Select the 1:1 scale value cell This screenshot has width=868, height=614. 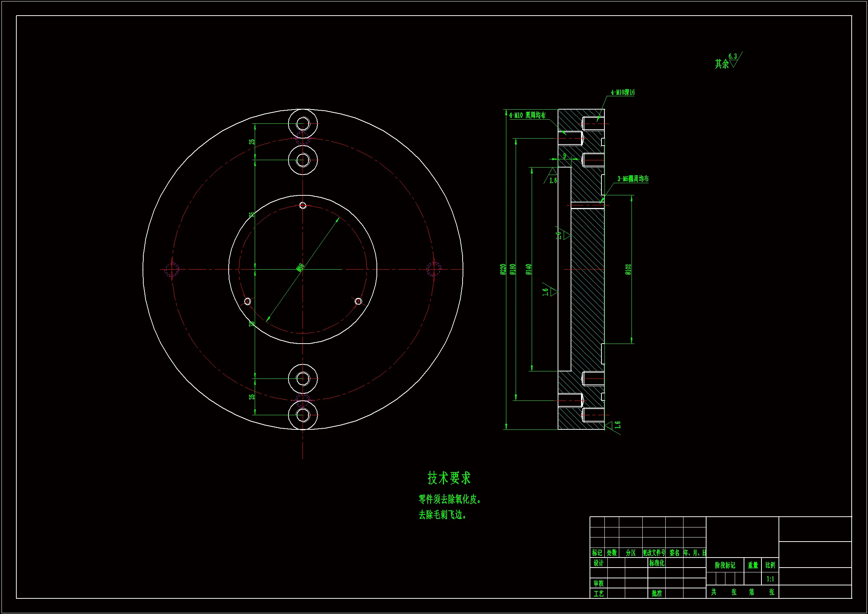click(x=770, y=579)
